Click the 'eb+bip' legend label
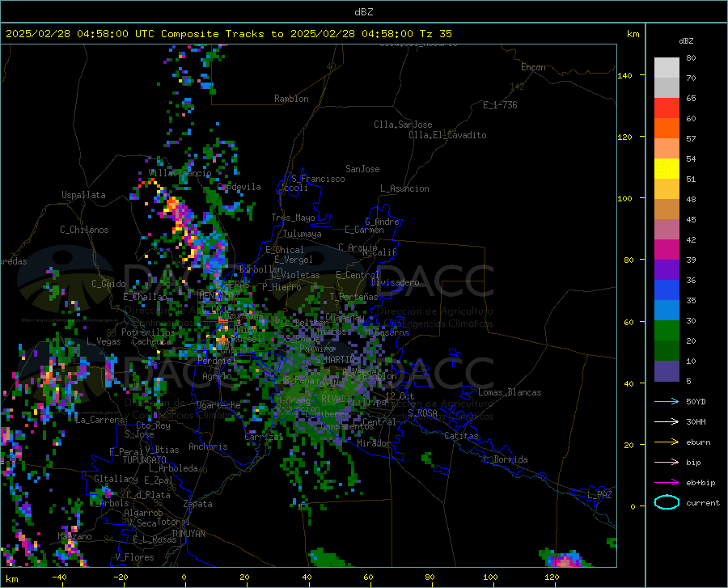The image size is (728, 588). tap(700, 483)
